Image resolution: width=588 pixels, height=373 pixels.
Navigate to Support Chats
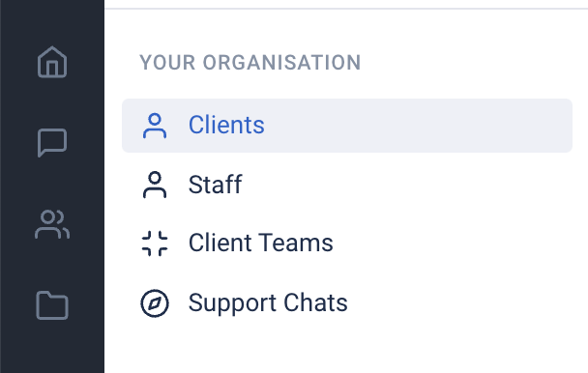(x=347, y=302)
